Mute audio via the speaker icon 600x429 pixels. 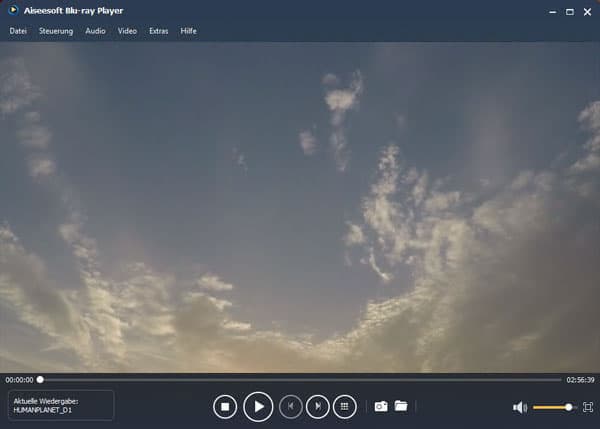point(520,407)
